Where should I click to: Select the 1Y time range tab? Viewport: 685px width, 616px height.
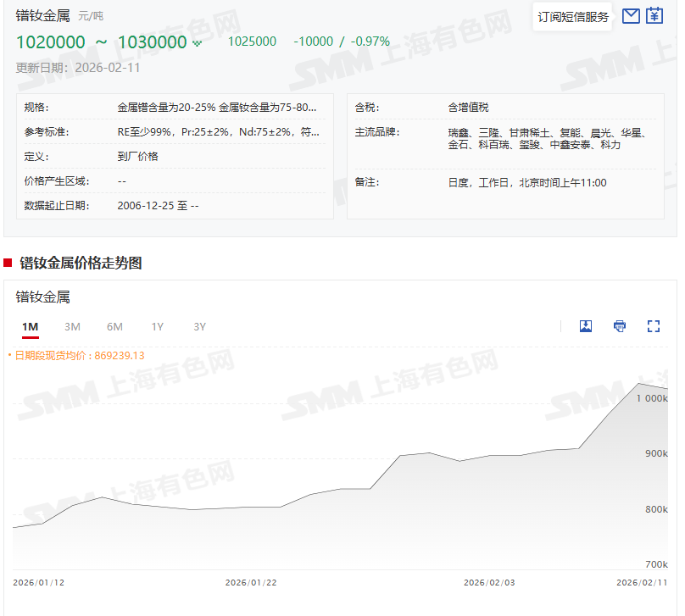(158, 327)
